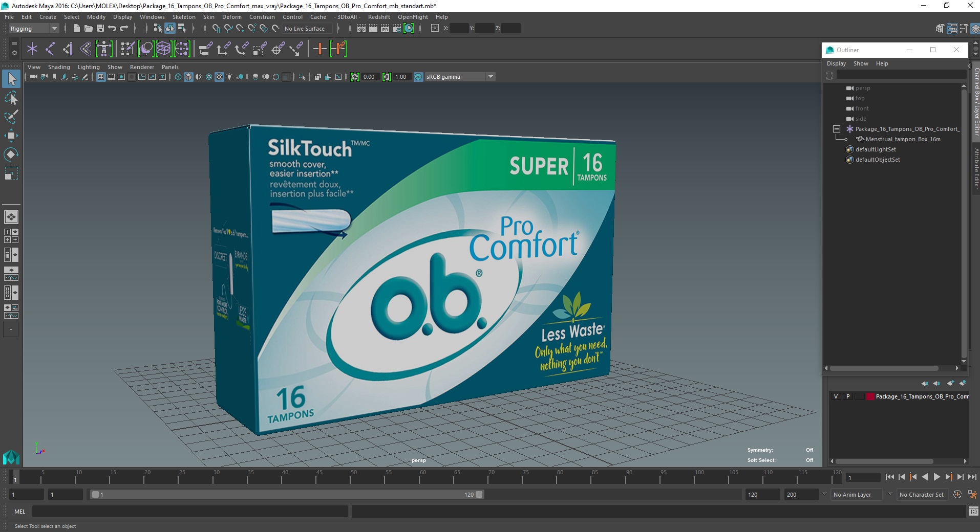This screenshot has height=532, width=980.
Task: Open the Rigging menu set dropdown
Action: [34, 29]
